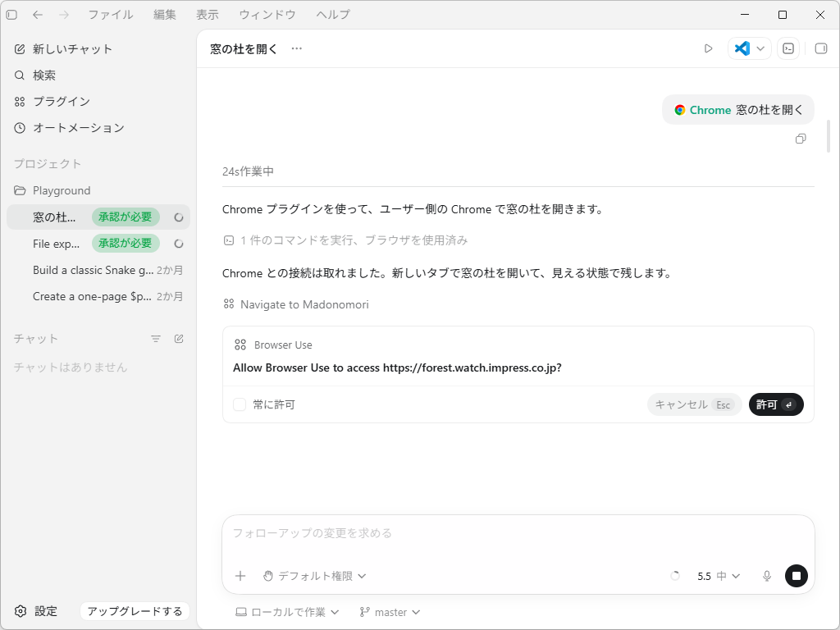Open in VS Code icon button
Screen dimensions: 840x630
(742, 48)
